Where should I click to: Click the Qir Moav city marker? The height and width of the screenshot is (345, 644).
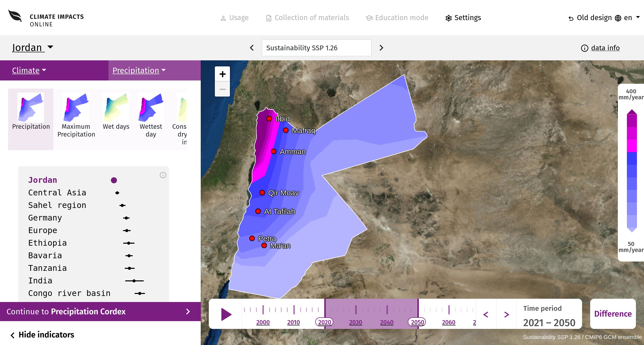tap(262, 193)
